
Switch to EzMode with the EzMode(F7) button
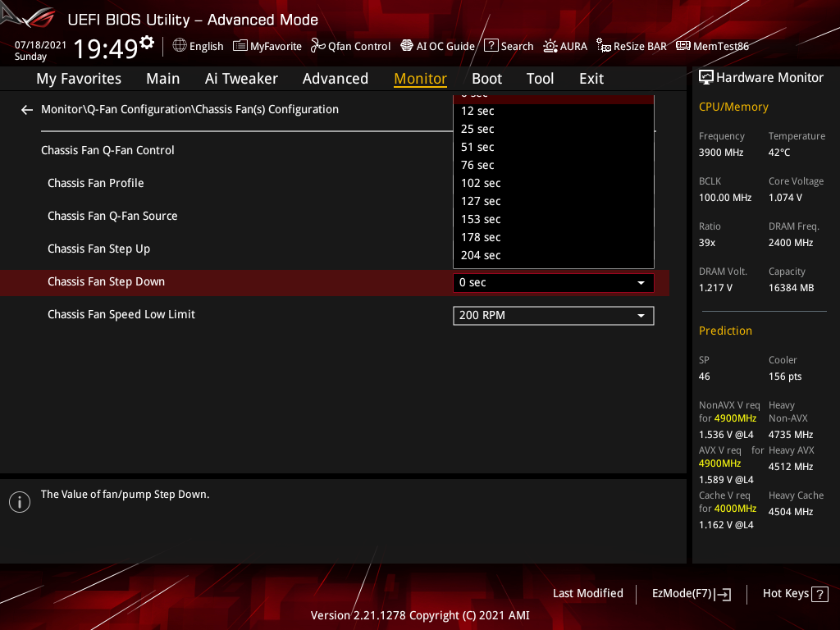coord(691,593)
